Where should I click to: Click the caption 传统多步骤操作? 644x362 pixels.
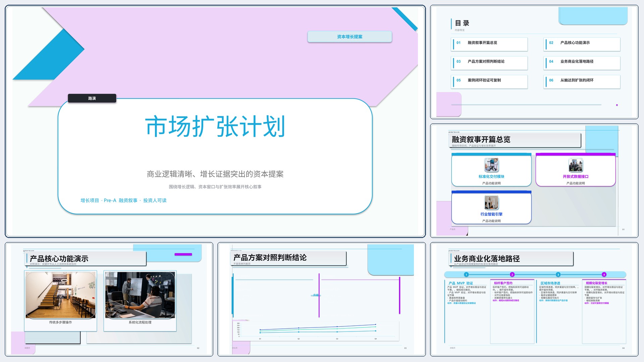pos(60,322)
